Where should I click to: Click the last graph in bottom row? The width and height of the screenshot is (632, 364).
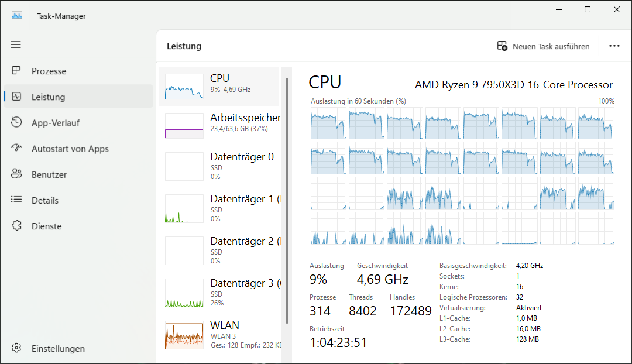pos(596,228)
